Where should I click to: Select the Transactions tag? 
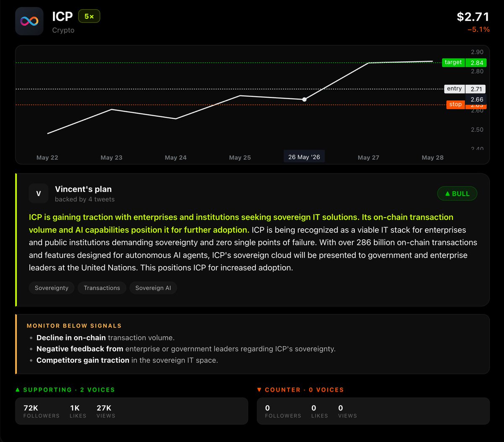pyautogui.click(x=102, y=288)
